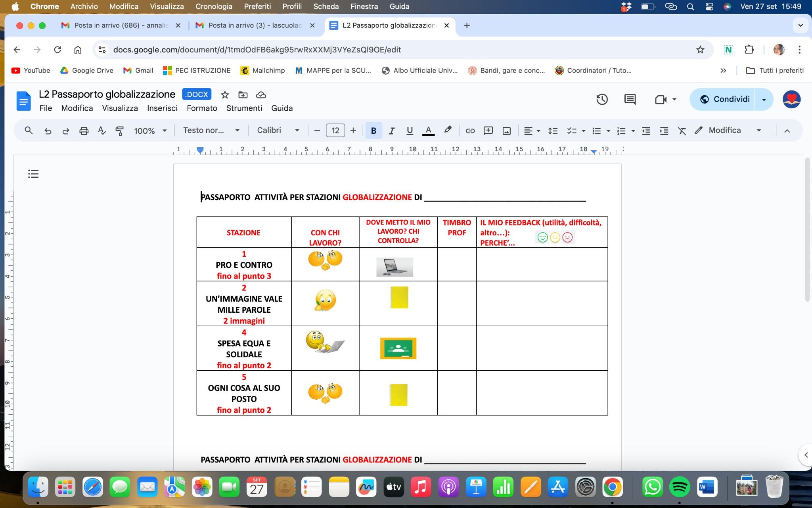Screen dimensions: 812x508
Task: Open the comments panel icon
Action: point(630,99)
